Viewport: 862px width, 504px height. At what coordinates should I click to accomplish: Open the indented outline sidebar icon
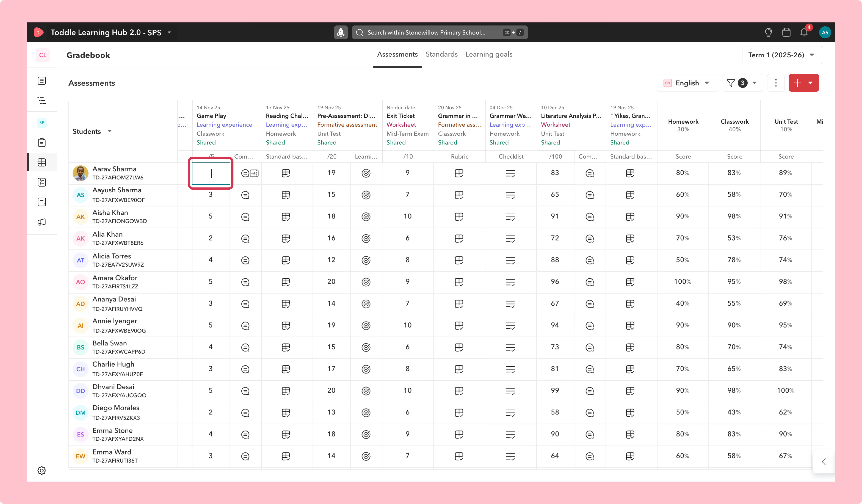[x=42, y=101]
